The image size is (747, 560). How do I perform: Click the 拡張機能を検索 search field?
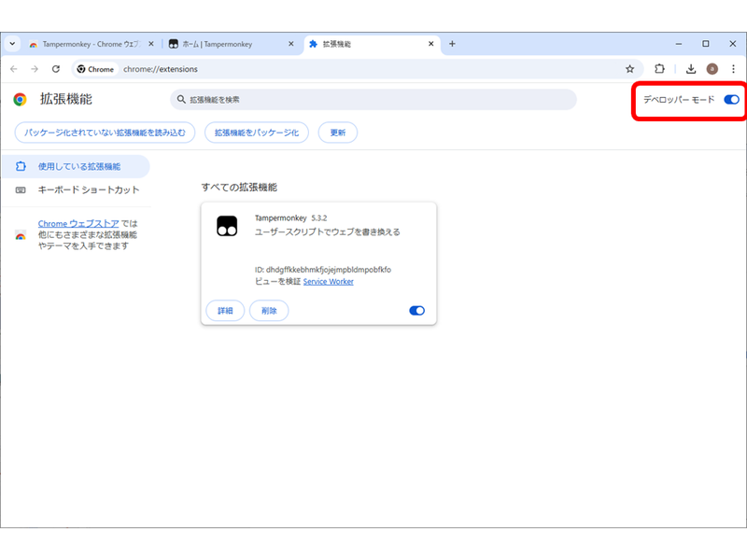click(373, 100)
